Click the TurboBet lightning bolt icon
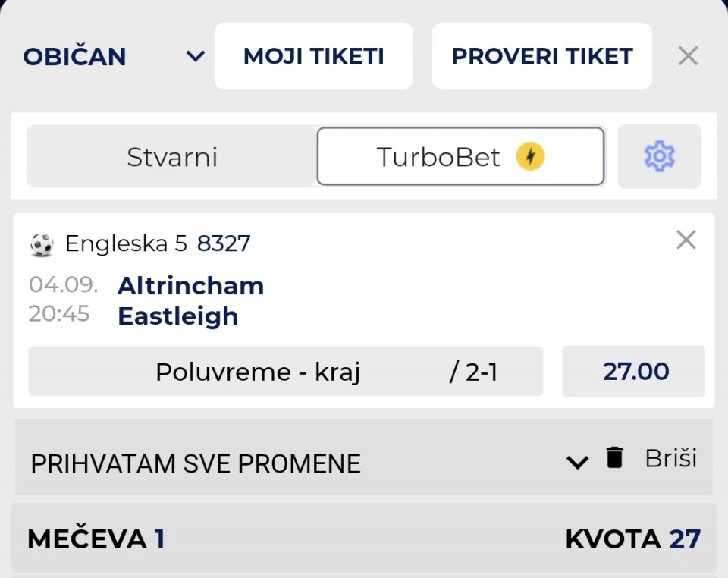The width and height of the screenshot is (728, 578). point(530,156)
